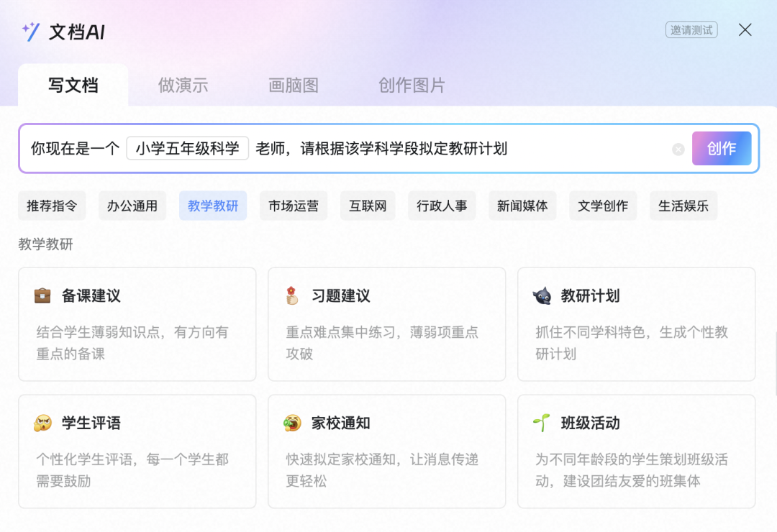Clear the prompt with the gray X icon
The height and width of the screenshot is (532, 777).
coord(678,150)
